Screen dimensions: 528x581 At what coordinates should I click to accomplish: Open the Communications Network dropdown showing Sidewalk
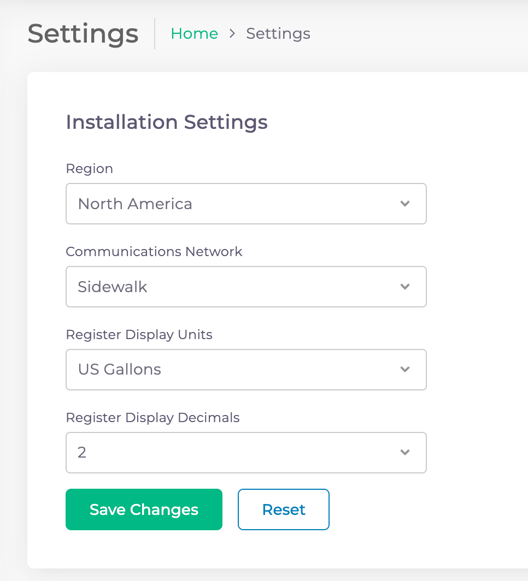click(246, 286)
